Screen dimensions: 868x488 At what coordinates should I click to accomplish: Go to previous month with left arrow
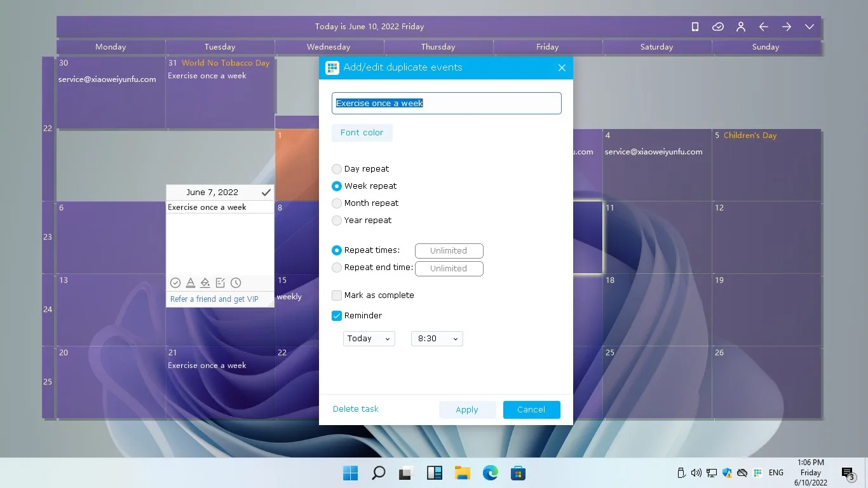(764, 27)
